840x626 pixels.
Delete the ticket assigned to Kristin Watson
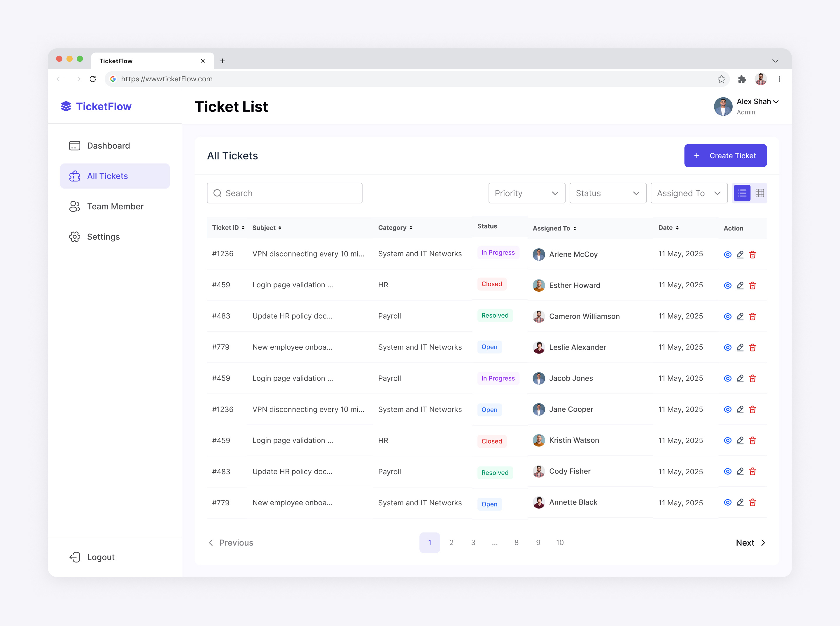click(752, 440)
